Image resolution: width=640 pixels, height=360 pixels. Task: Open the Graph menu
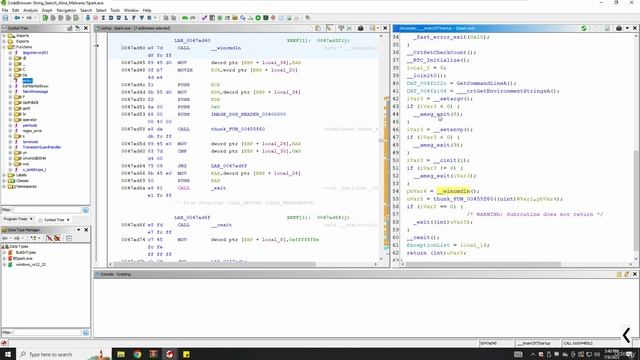click(x=47, y=10)
